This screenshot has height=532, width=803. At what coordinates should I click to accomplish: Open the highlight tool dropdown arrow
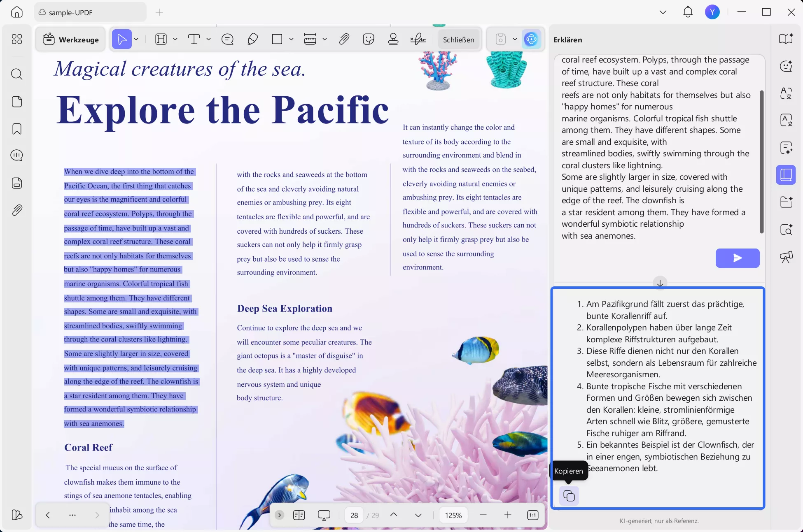(175, 39)
